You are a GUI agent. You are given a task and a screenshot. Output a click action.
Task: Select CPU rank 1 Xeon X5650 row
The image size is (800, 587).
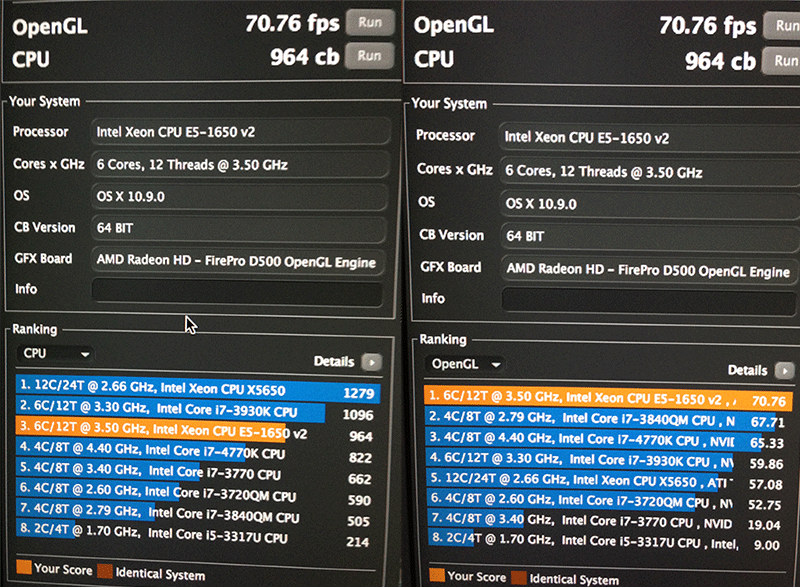(x=198, y=389)
